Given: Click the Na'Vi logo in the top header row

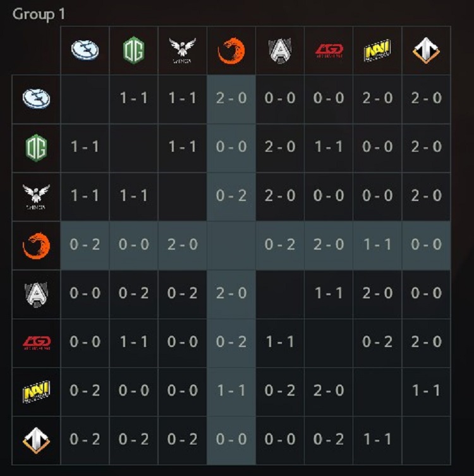Looking at the screenshot, I should coord(377,51).
